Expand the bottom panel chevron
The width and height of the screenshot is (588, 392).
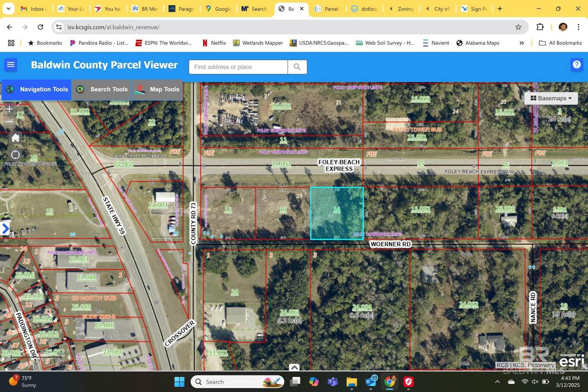tap(294, 367)
